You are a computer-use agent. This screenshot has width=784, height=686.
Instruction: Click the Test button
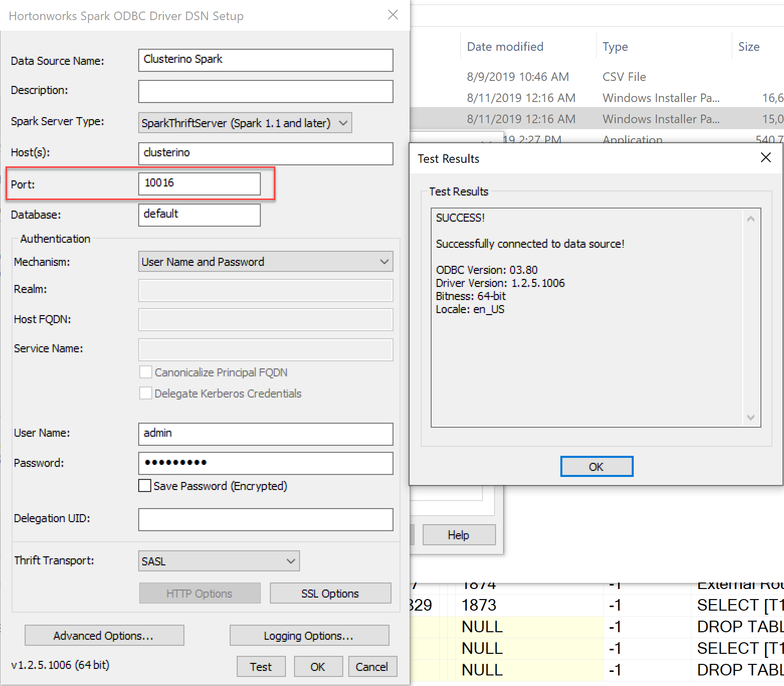(261, 666)
